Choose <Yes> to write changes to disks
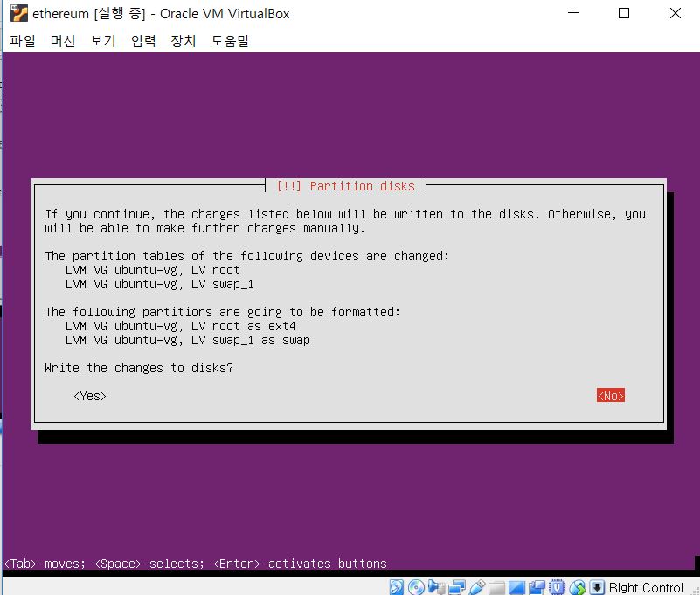 tap(90, 396)
